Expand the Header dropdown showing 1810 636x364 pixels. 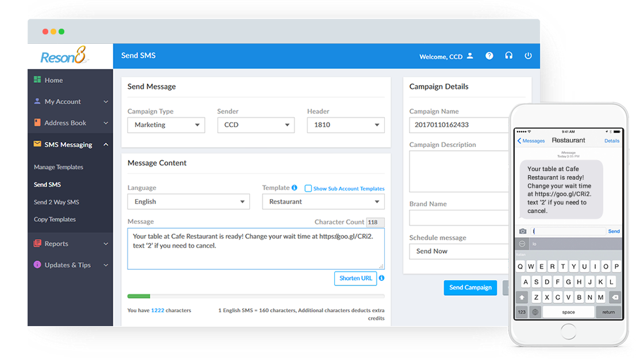(345, 125)
